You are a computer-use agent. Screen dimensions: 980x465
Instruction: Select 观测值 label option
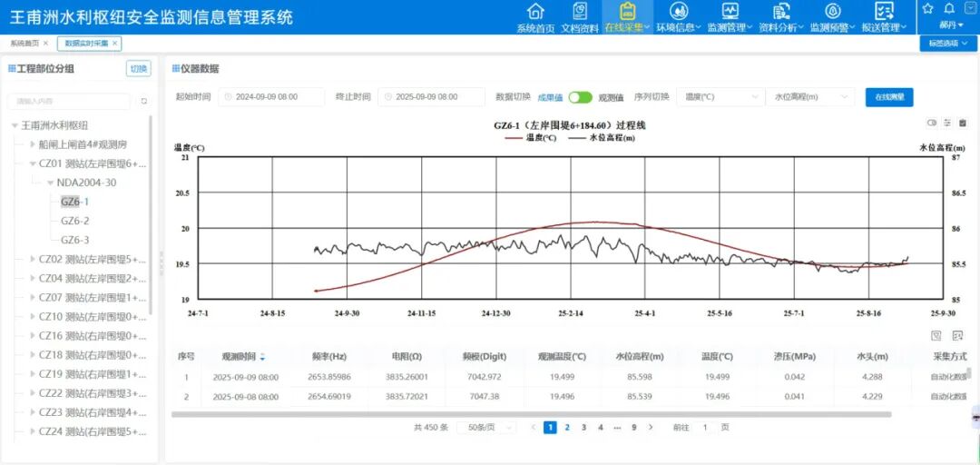pos(611,97)
